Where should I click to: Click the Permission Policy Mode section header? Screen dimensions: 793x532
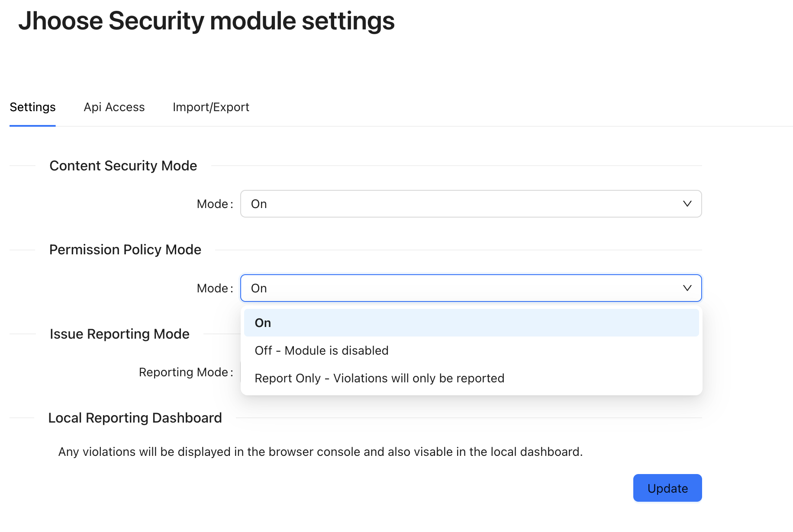point(125,249)
